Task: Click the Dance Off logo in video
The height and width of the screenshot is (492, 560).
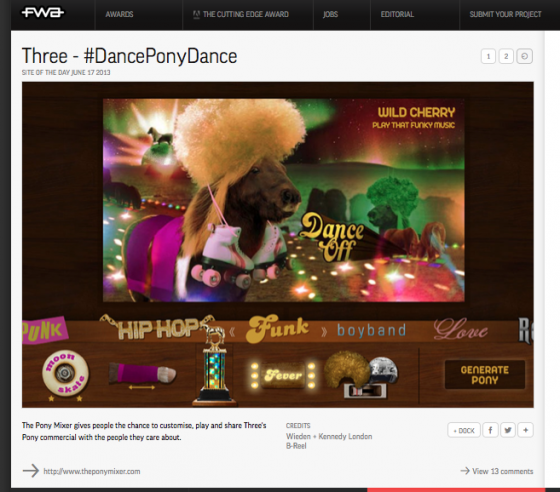Action: pyautogui.click(x=332, y=237)
